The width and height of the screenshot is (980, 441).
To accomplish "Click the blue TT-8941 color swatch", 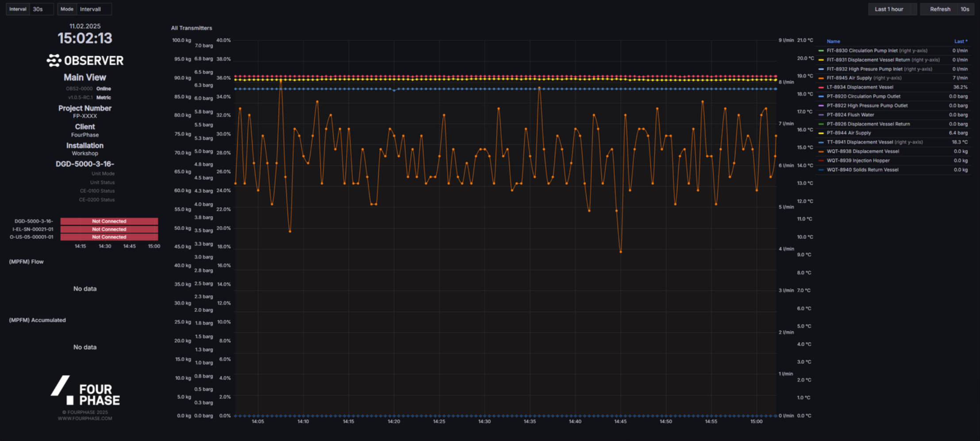I will (x=821, y=143).
